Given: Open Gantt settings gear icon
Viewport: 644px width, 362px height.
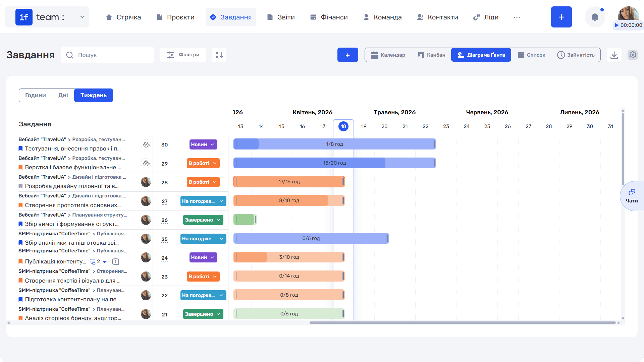Looking at the screenshot, I should (633, 55).
